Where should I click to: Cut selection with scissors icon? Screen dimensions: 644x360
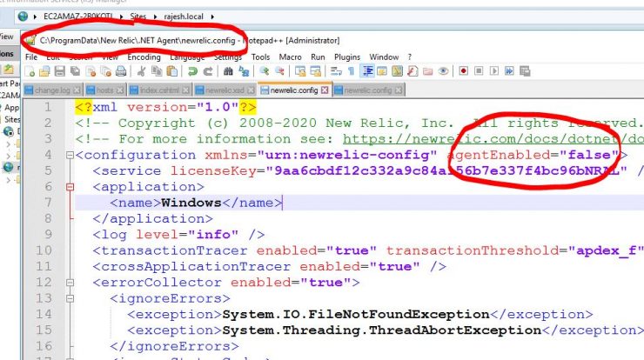(141, 71)
